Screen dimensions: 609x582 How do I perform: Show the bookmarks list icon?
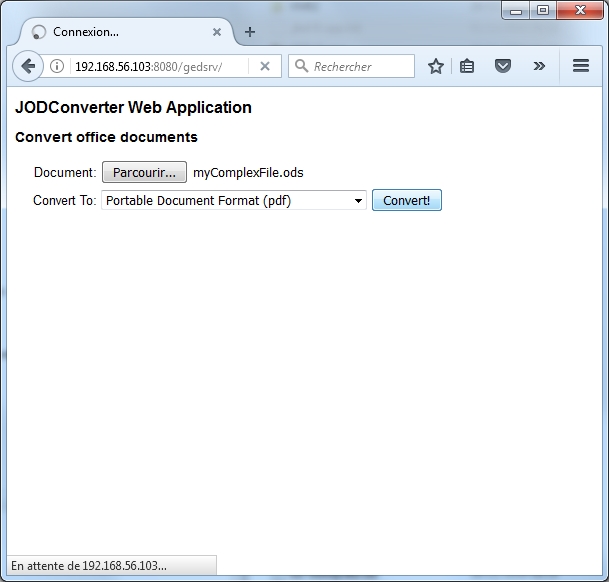point(468,67)
